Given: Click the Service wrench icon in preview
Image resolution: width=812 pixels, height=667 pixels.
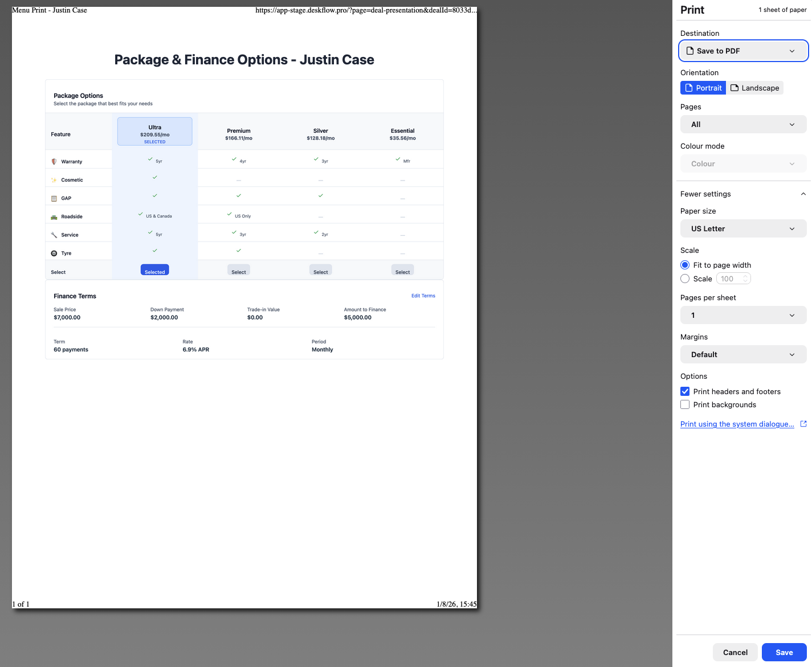Looking at the screenshot, I should click(x=54, y=235).
